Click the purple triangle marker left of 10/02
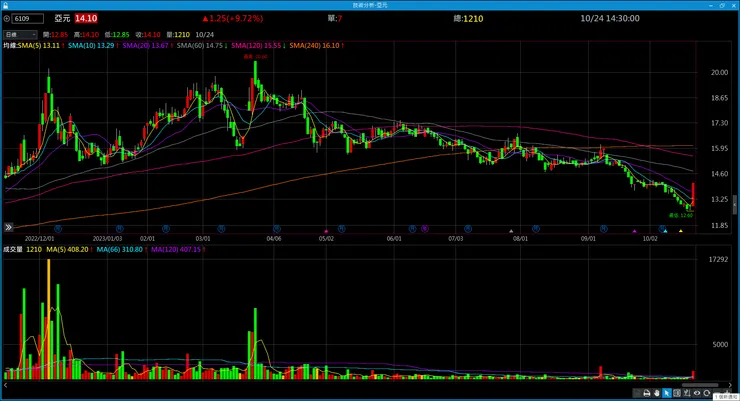The width and height of the screenshot is (740, 401). [x=634, y=231]
